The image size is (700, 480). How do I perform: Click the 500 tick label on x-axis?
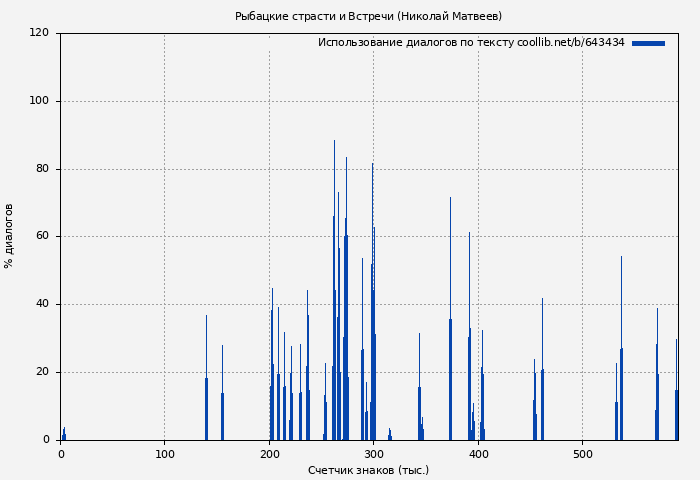[582, 454]
